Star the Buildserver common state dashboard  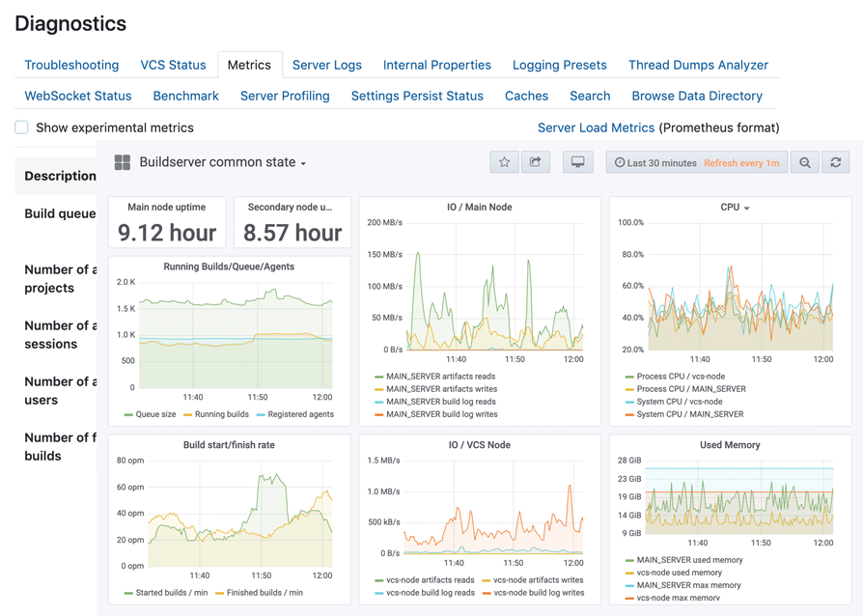tap(504, 163)
